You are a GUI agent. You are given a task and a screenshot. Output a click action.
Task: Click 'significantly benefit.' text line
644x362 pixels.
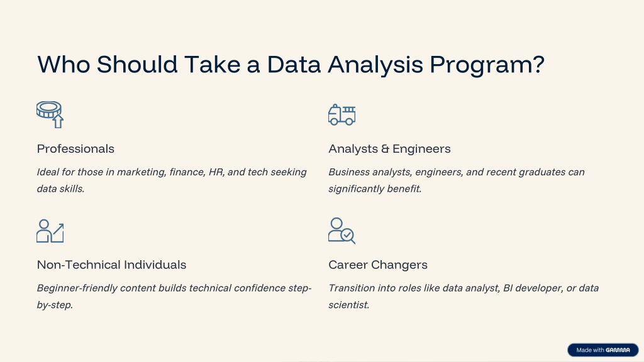[375, 189]
